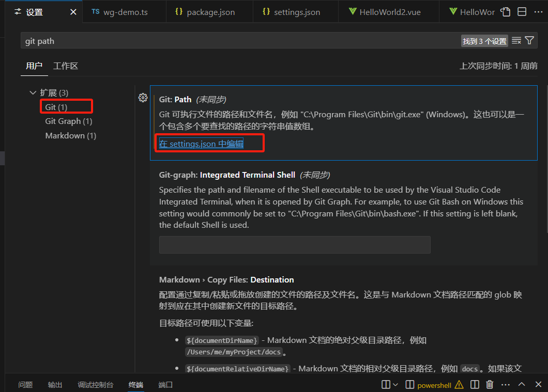Viewport: 548px width, 392px height.
Task: Select Markdown (1) in the settings tree
Action: (x=71, y=135)
